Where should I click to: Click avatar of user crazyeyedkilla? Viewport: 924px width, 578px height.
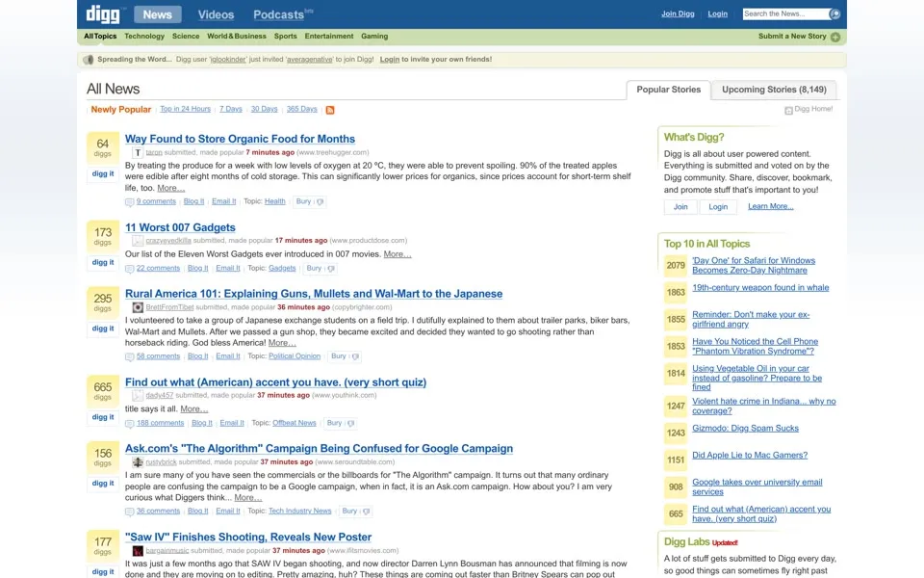tap(138, 241)
